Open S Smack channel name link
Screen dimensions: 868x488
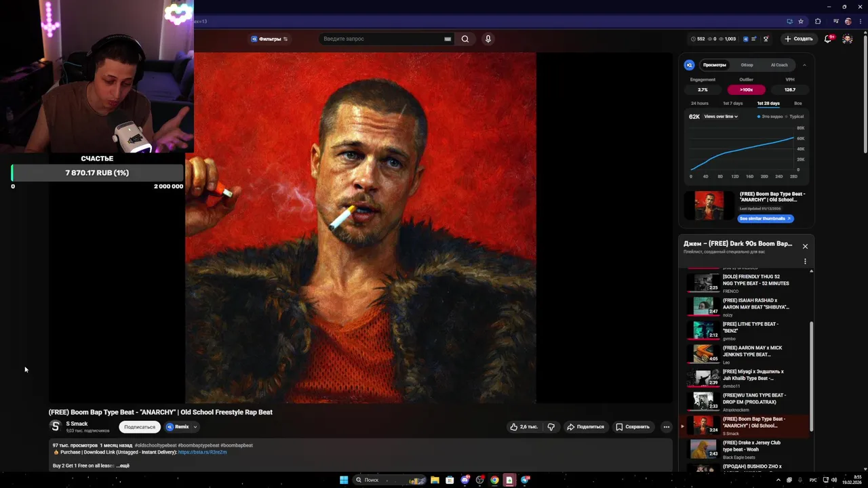click(x=77, y=424)
